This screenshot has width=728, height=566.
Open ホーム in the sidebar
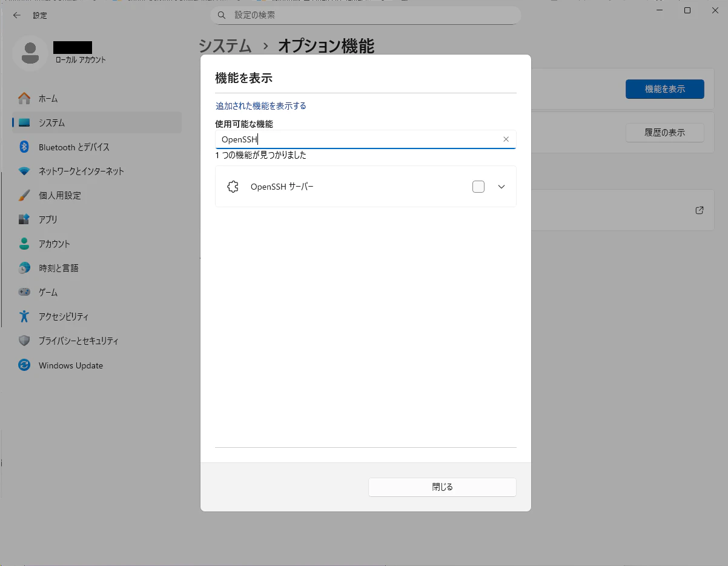[97, 98]
